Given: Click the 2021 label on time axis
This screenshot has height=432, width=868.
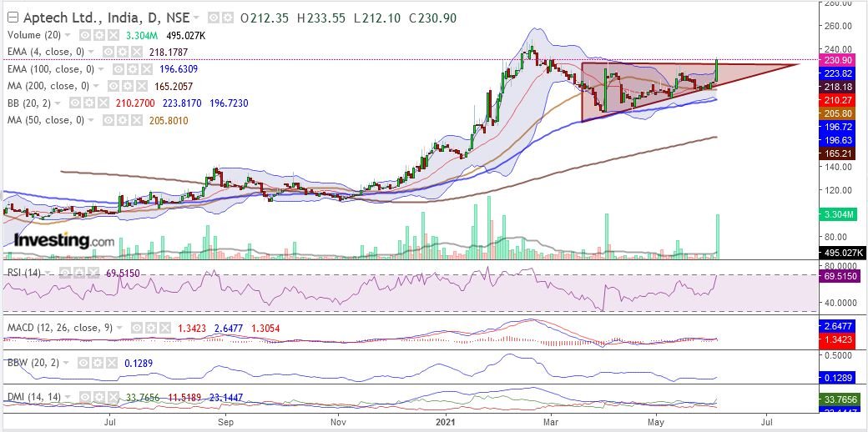Looking at the screenshot, I should pyautogui.click(x=447, y=423).
